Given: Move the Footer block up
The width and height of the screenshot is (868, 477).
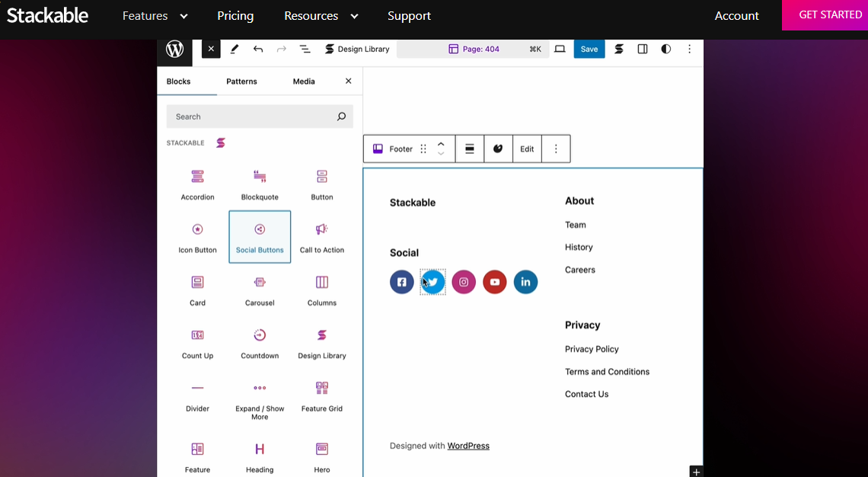Looking at the screenshot, I should (441, 144).
